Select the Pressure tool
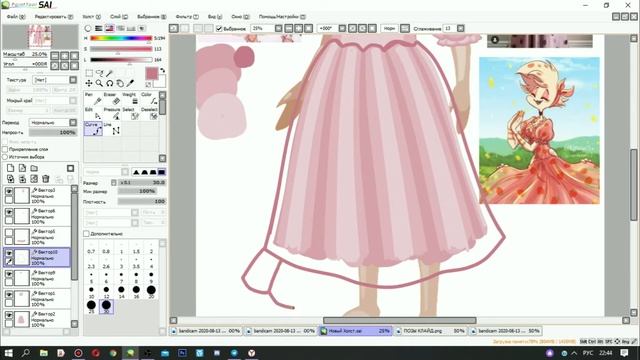This screenshot has width=640, height=360. click(x=112, y=114)
